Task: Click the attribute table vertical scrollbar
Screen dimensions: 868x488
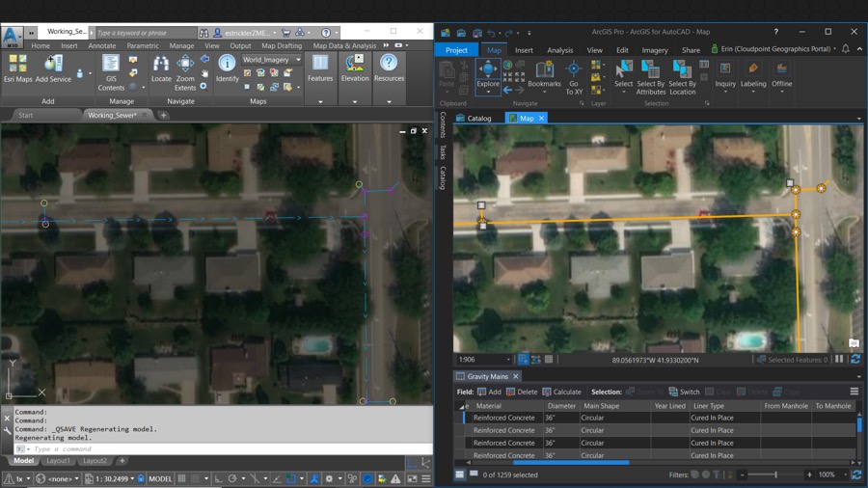Action: point(859,424)
